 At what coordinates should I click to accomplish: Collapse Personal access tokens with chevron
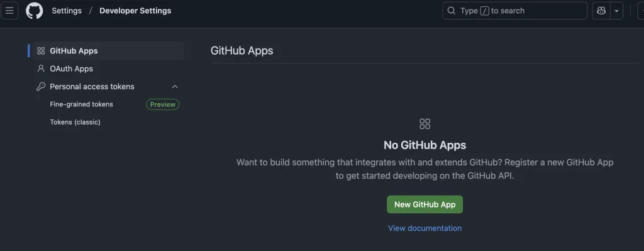(x=175, y=87)
